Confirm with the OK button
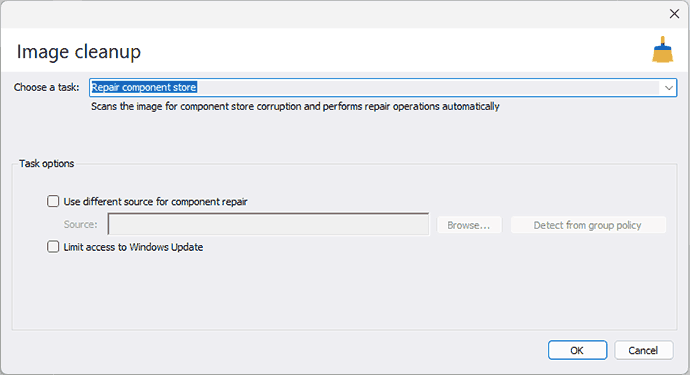This screenshot has height=375, width=690. [x=577, y=350]
